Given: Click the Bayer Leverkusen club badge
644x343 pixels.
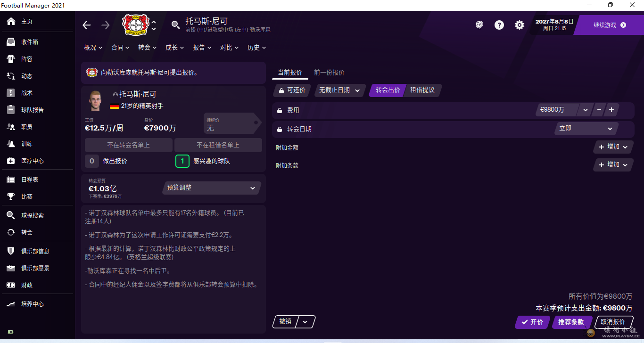Looking at the screenshot, I should coord(135,24).
